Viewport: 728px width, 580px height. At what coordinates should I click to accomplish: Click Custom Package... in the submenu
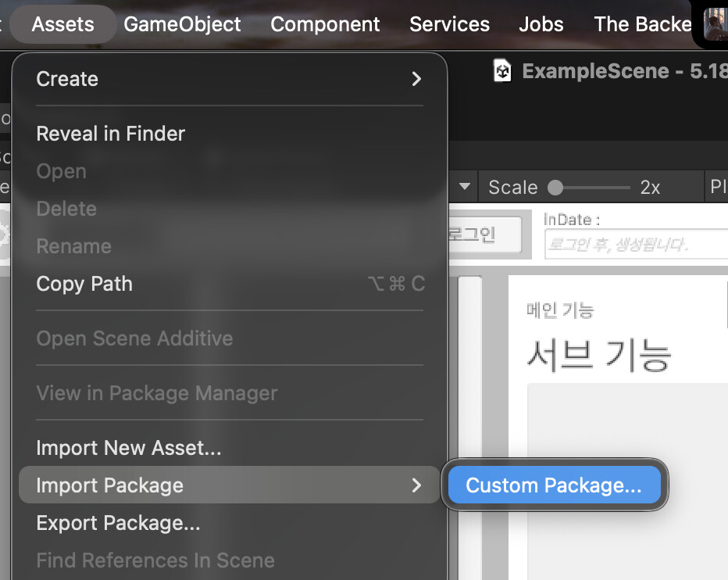553,485
